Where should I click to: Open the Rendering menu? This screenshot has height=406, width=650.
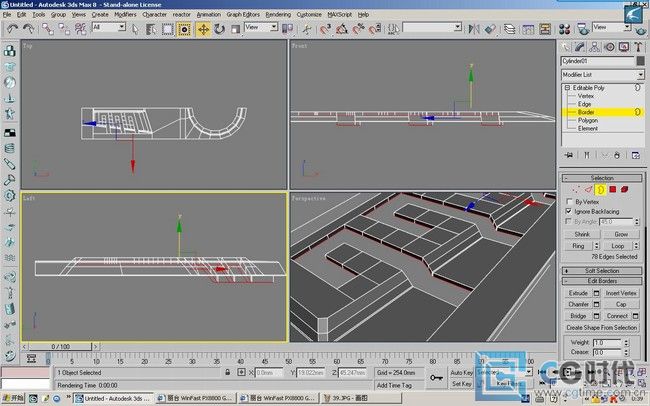point(278,15)
